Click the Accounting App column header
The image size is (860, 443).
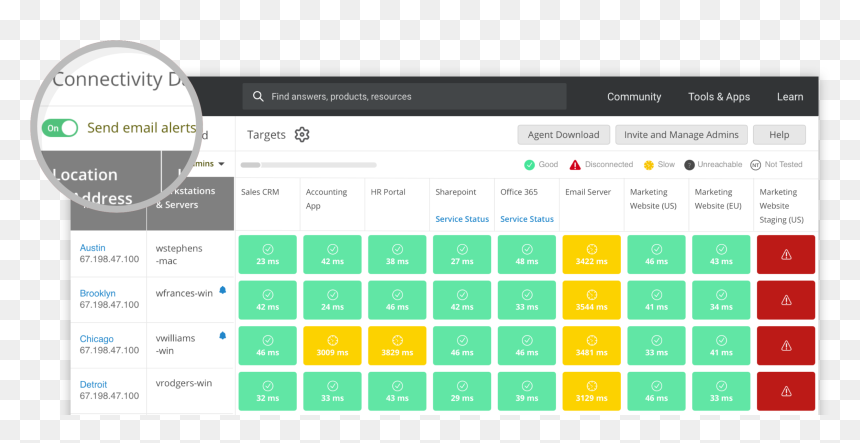(326, 199)
